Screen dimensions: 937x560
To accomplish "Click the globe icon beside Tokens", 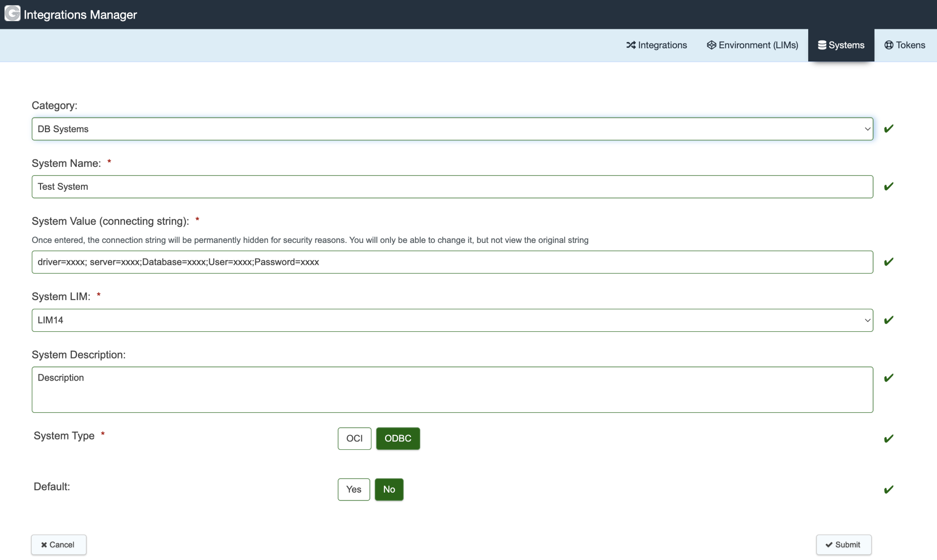I will pyautogui.click(x=889, y=45).
